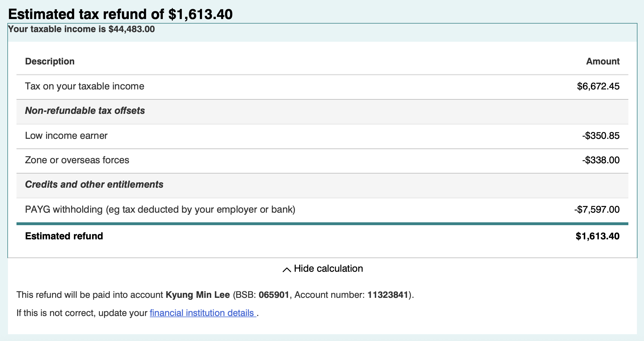
Task: Click the -$350.85 offset amount
Action: 600,136
